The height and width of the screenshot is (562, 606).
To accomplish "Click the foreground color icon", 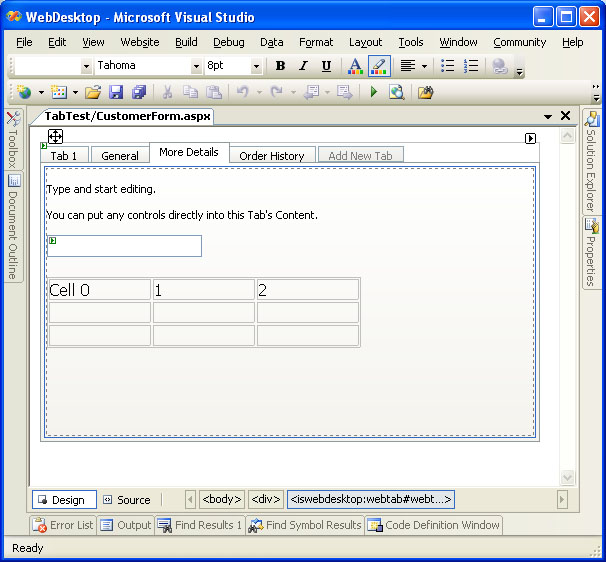I will point(355,66).
